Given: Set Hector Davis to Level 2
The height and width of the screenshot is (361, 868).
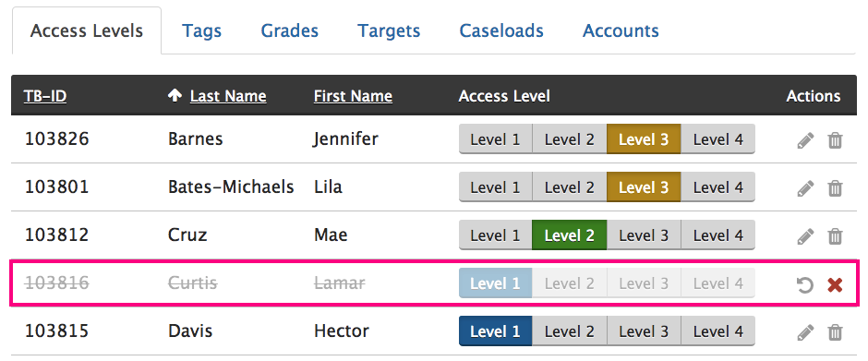Looking at the screenshot, I should (x=569, y=331).
